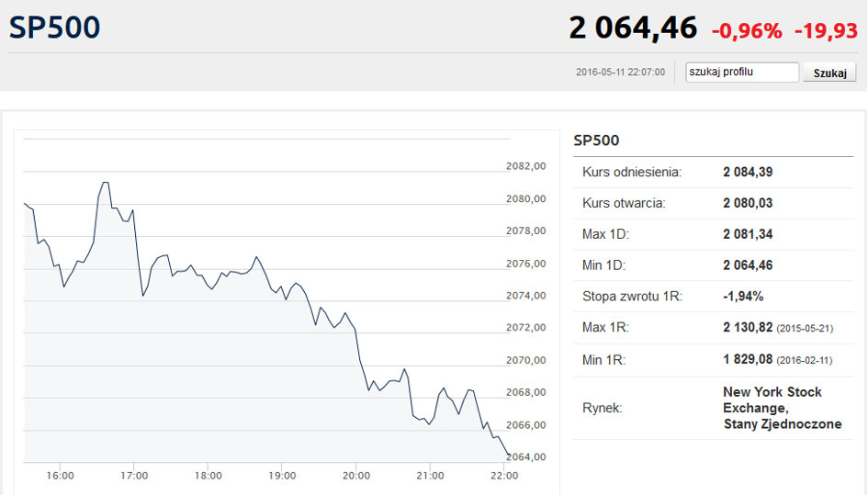Click the Szukaj button
The width and height of the screenshot is (868, 495).
829,73
